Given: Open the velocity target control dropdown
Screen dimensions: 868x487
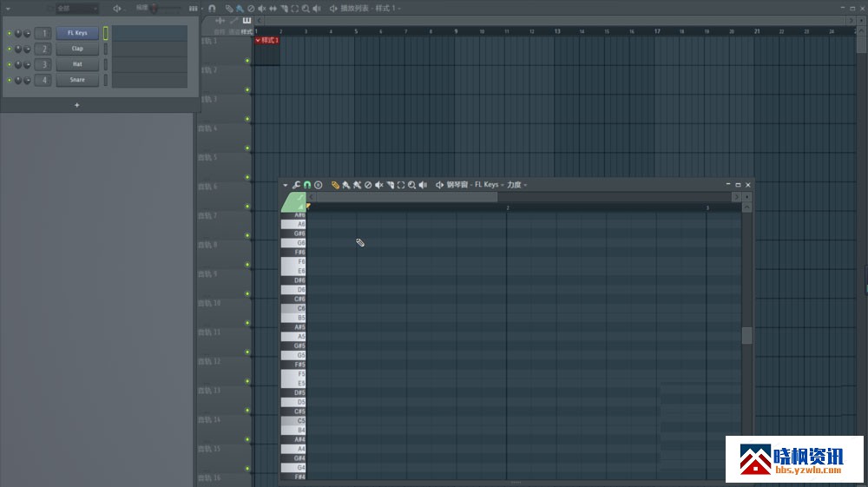Looking at the screenshot, I should point(517,185).
